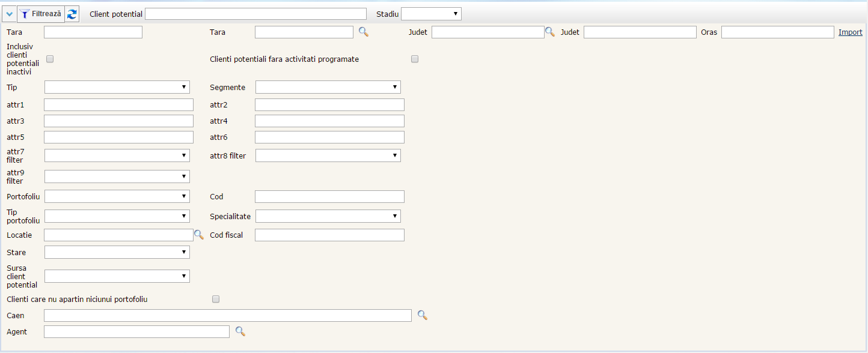Open the Portofoliu dropdown
Image resolution: width=868 pixels, height=353 pixels.
pos(117,196)
